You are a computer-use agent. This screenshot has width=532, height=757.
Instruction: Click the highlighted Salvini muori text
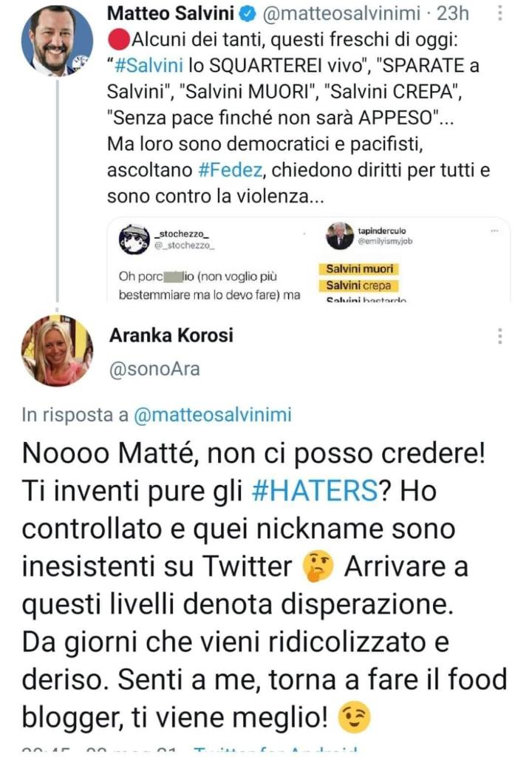[x=360, y=269]
